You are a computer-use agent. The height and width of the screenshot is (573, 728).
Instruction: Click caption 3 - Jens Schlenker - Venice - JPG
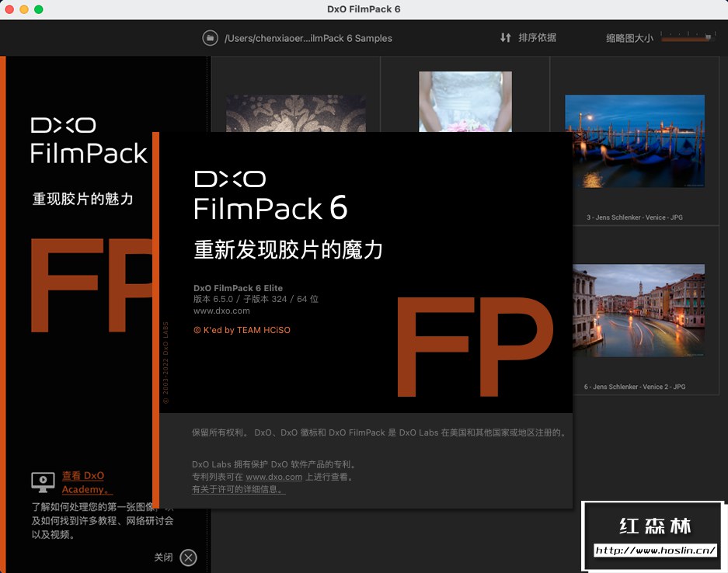coord(634,217)
